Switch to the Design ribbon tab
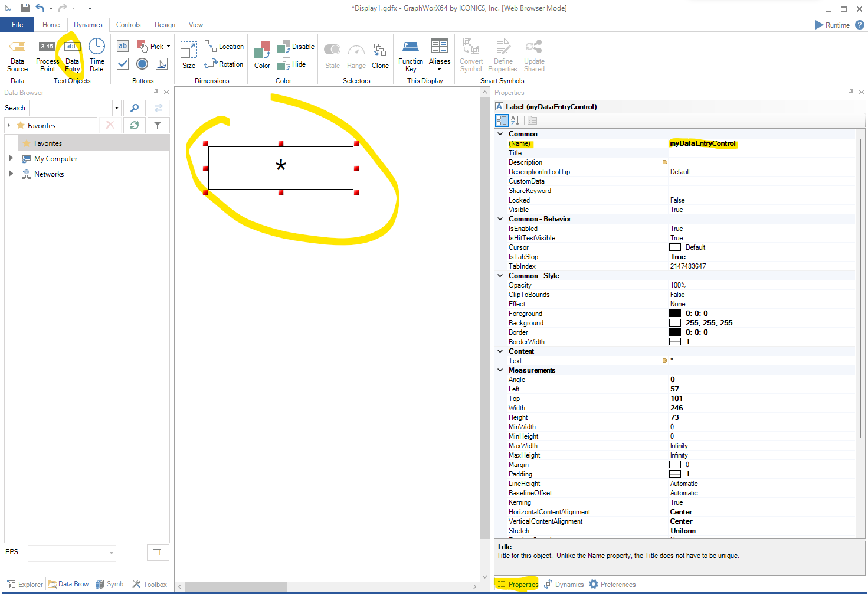Image resolution: width=868 pixels, height=594 pixels. 165,25
